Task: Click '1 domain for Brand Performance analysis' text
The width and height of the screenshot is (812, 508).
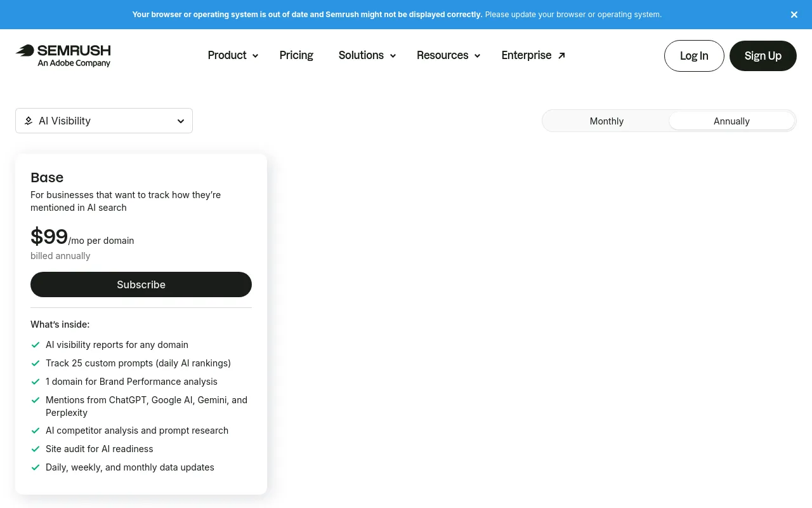Action: 131,382
